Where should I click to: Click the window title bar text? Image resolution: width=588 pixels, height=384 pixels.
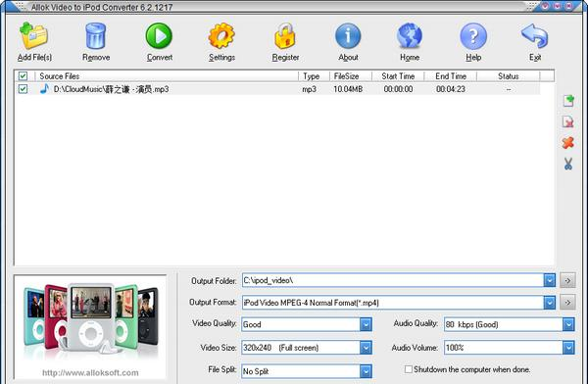pyautogui.click(x=102, y=7)
